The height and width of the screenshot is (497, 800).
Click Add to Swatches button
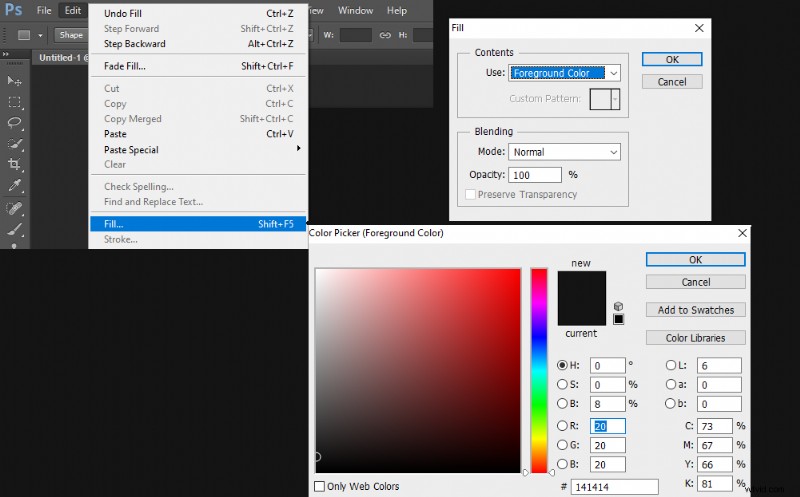(695, 310)
